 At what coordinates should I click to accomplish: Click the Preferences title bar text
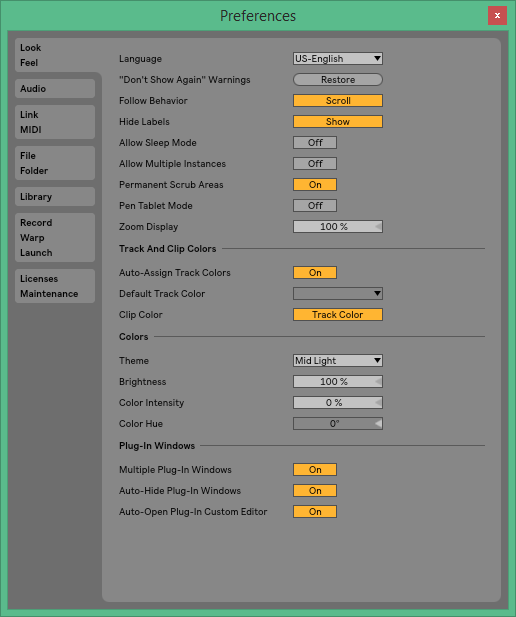[x=258, y=16]
